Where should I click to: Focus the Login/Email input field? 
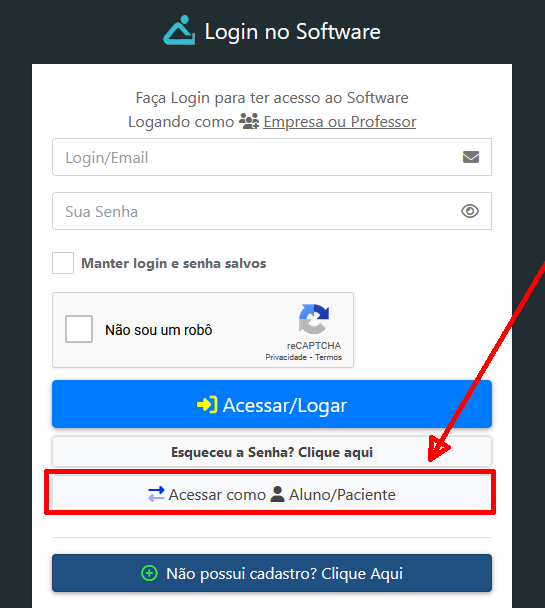click(x=272, y=157)
